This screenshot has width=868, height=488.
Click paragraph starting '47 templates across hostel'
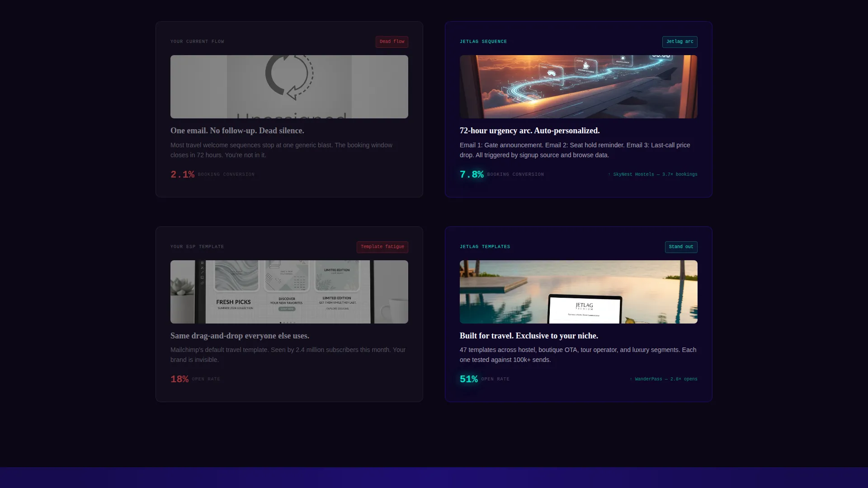click(x=578, y=355)
